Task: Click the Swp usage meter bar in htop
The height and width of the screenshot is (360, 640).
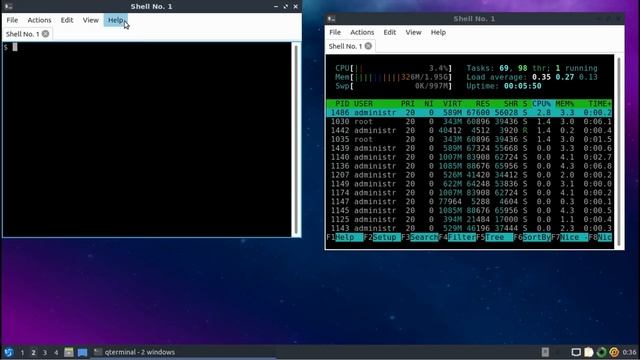Action: coord(394,86)
